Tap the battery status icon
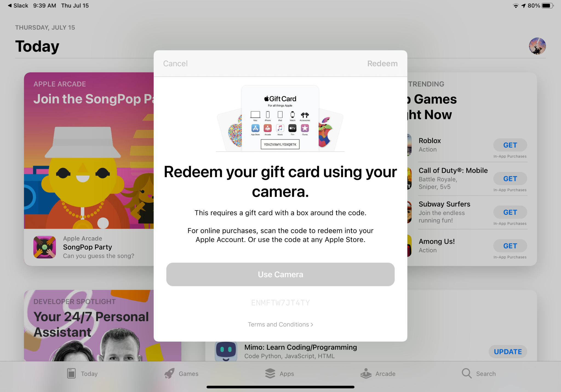Image resolution: width=561 pixels, height=392 pixels. 548,5
